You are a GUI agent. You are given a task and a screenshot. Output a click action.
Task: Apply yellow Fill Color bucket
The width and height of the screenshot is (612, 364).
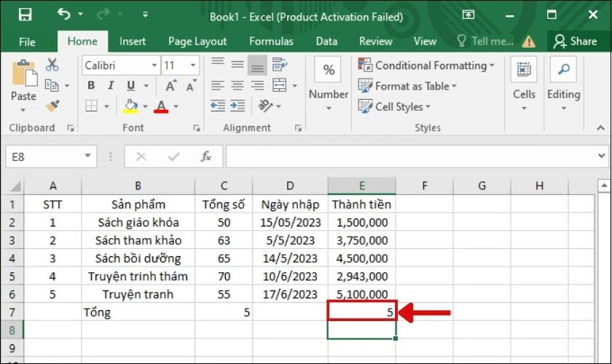tap(130, 106)
